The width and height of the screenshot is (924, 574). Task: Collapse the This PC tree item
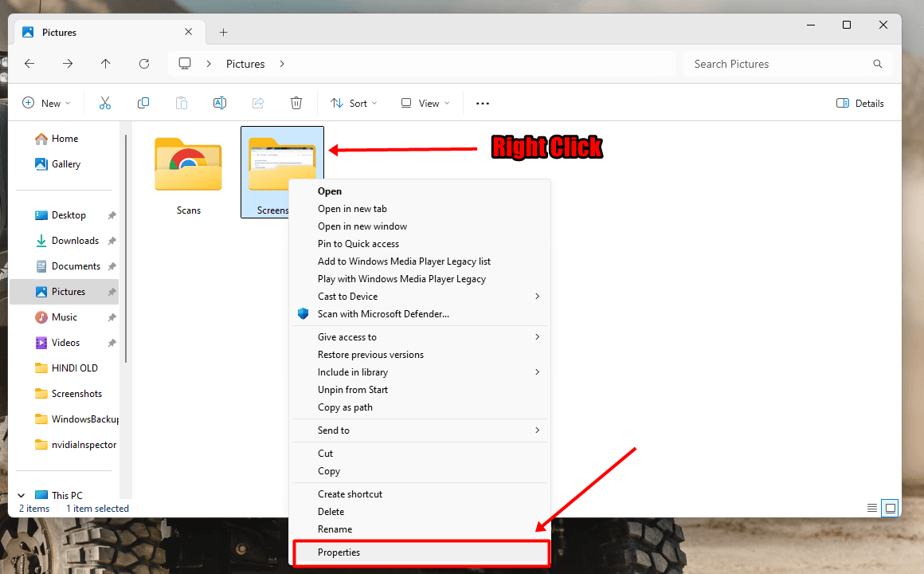tap(21, 495)
